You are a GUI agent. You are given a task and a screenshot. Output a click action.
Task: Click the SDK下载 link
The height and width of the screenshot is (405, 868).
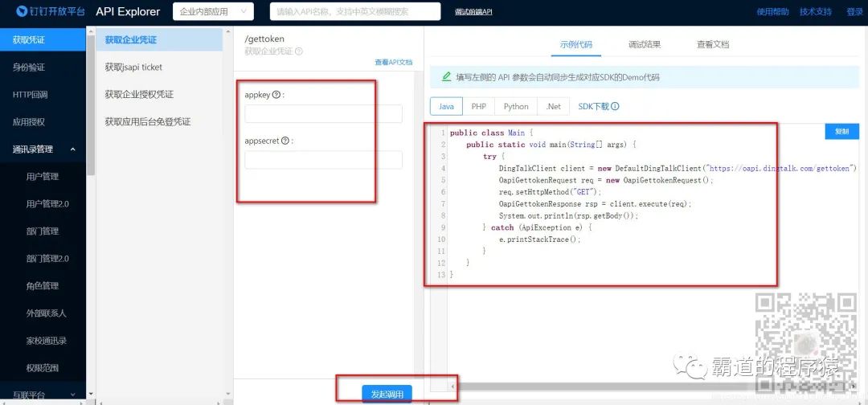(x=593, y=106)
